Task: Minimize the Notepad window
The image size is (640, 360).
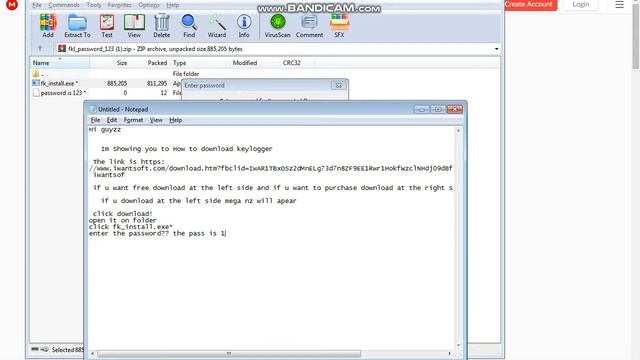Action: click(422, 109)
